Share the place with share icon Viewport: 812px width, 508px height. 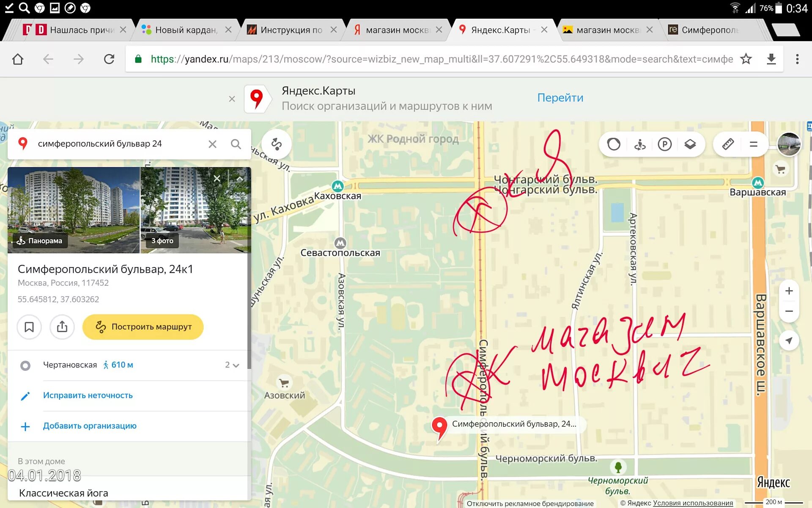(62, 327)
